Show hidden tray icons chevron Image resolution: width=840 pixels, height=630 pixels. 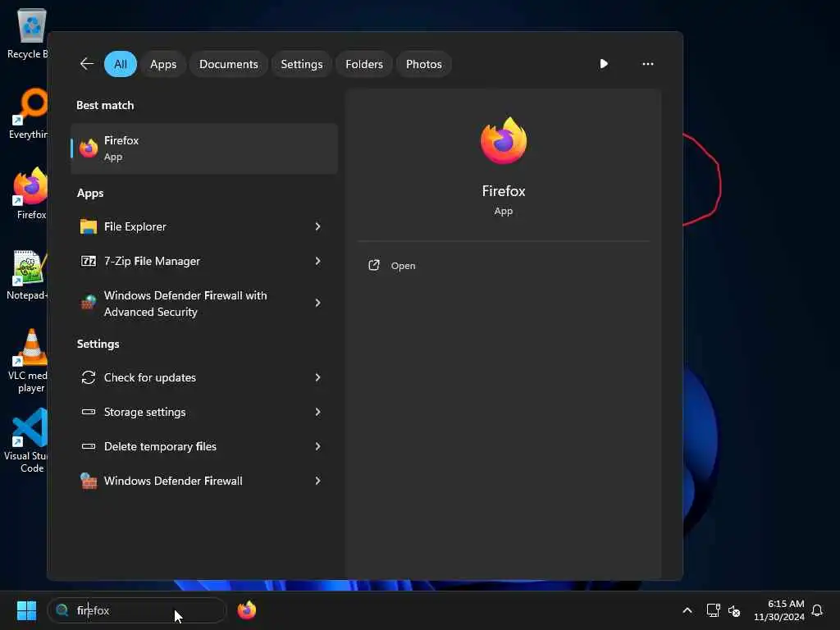coord(687,610)
